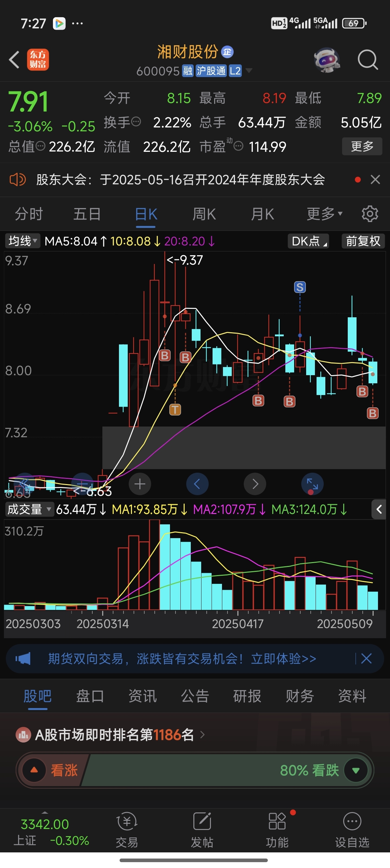Tap the 沪股通 tag
The height and width of the screenshot is (868, 390).
point(211,71)
